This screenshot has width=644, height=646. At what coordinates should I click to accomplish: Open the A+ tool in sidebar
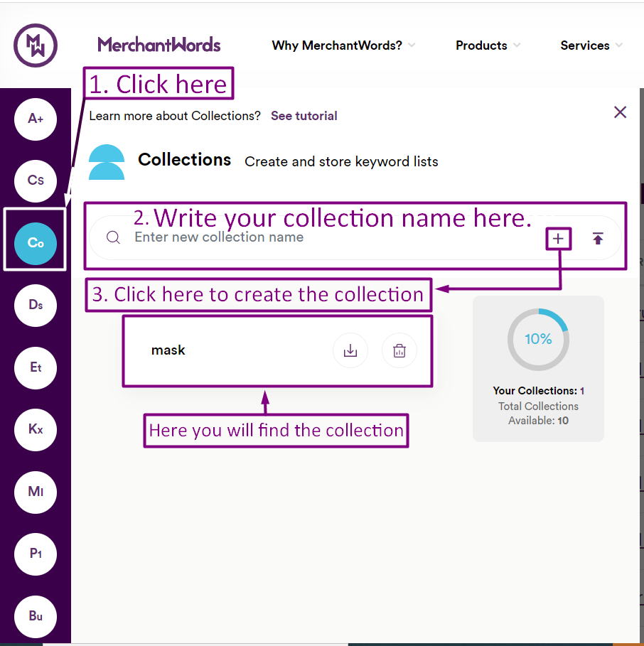point(36,119)
